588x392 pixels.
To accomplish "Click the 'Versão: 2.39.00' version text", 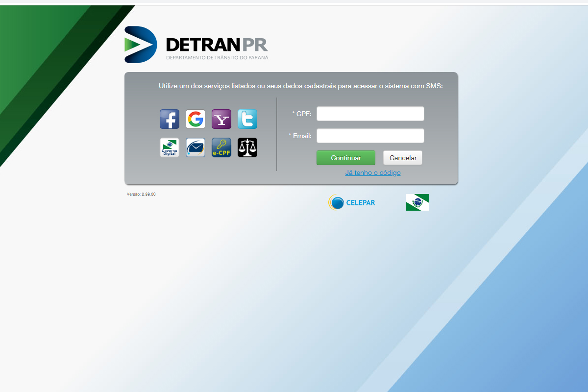I will tap(141, 194).
